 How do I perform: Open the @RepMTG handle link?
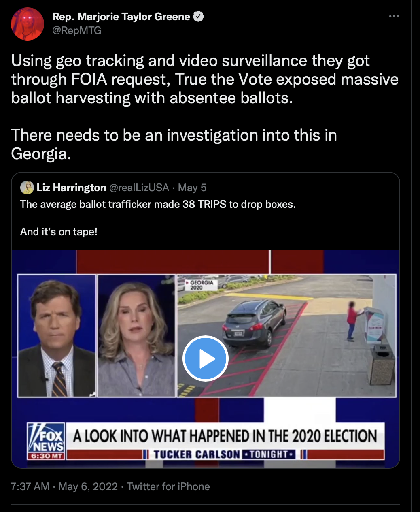pos(77,30)
